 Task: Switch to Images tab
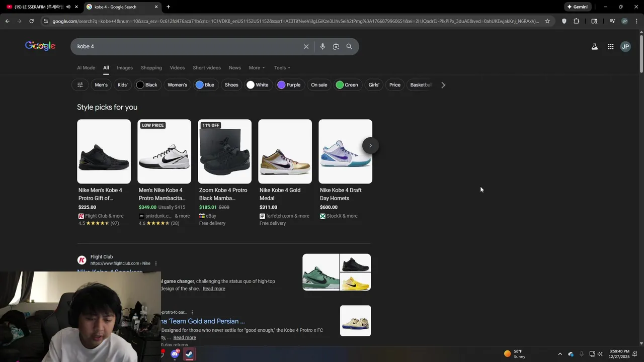click(x=125, y=68)
